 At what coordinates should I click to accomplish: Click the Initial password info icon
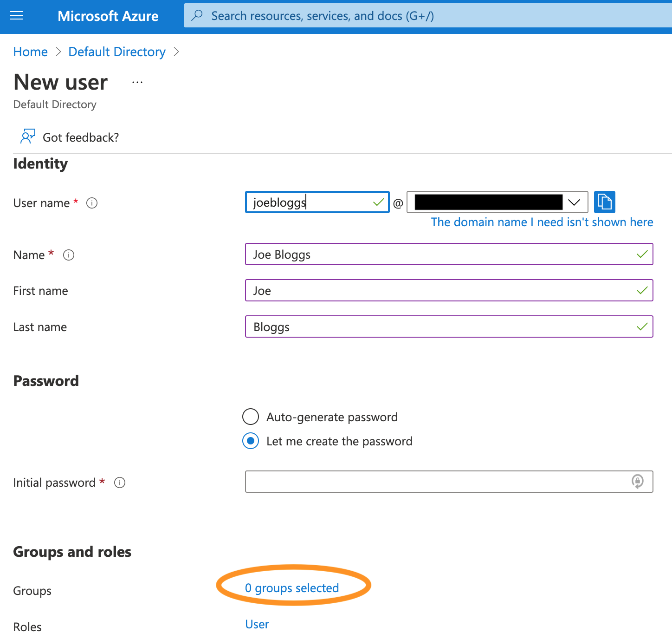pyautogui.click(x=120, y=483)
